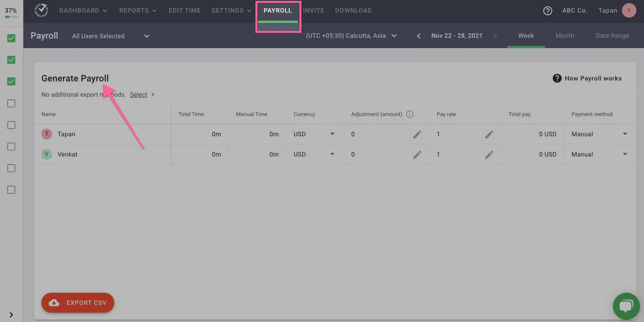Open the Manual payment method dropdown for Tapan
644x322 pixels.
(x=599, y=134)
